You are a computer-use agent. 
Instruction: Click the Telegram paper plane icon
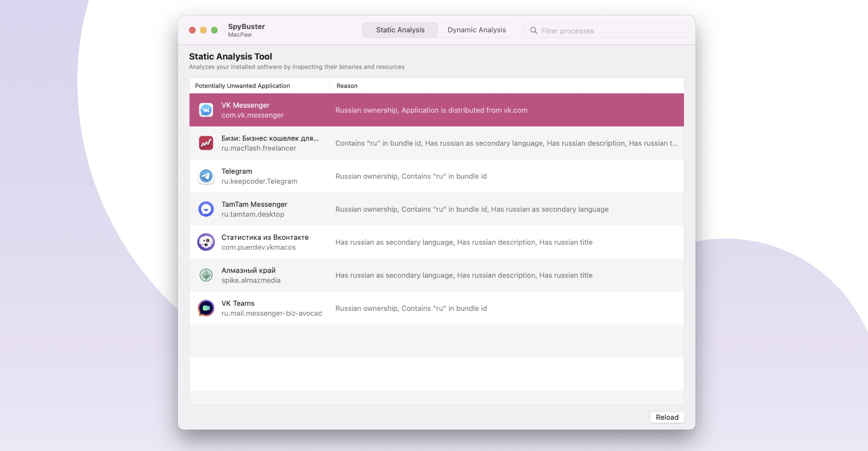(206, 176)
